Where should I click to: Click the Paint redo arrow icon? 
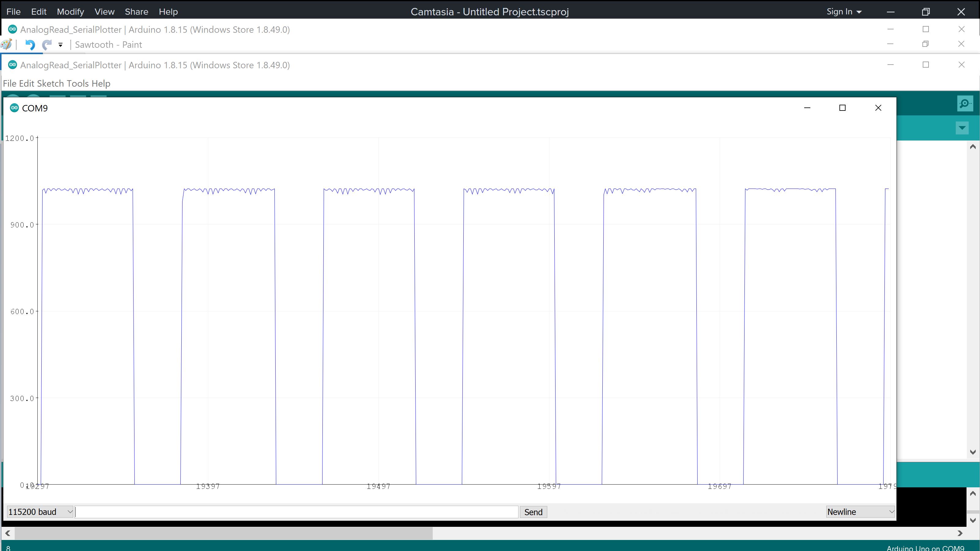tap(47, 45)
